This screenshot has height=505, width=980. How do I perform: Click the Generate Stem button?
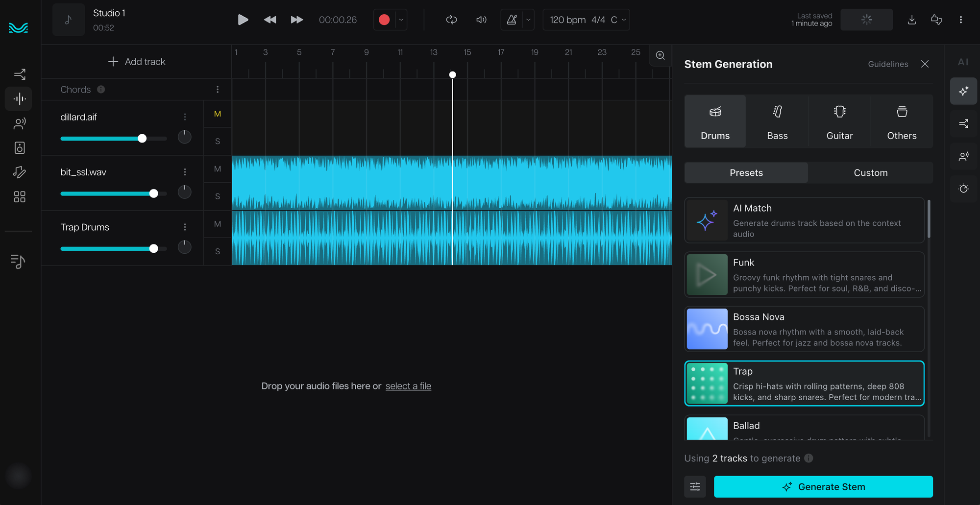click(x=823, y=487)
